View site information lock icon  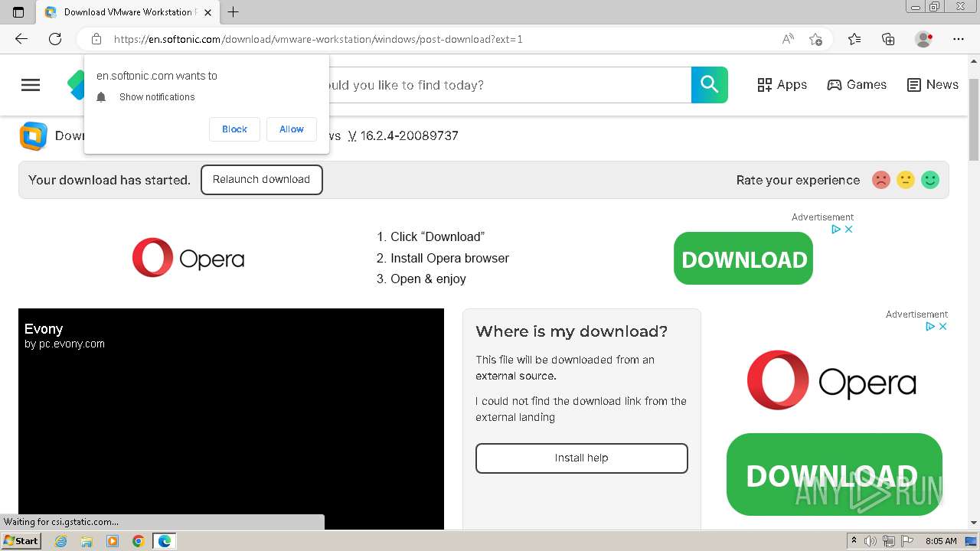pyautogui.click(x=96, y=39)
